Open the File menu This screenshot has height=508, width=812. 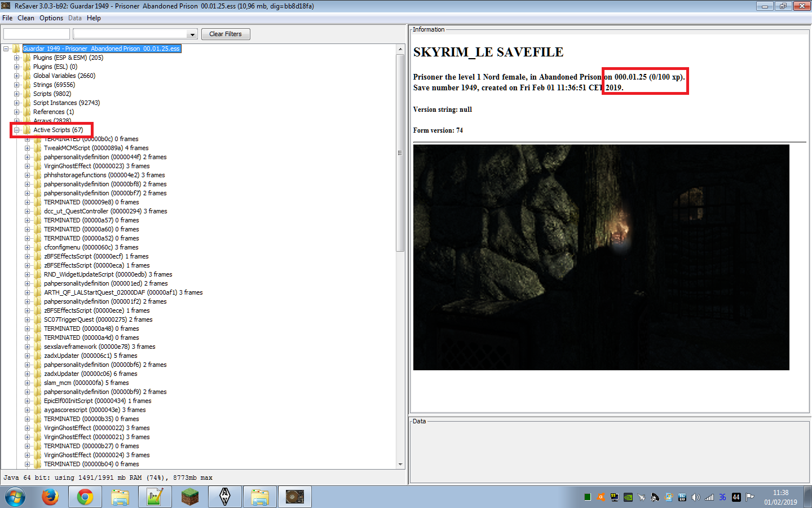pos(7,17)
